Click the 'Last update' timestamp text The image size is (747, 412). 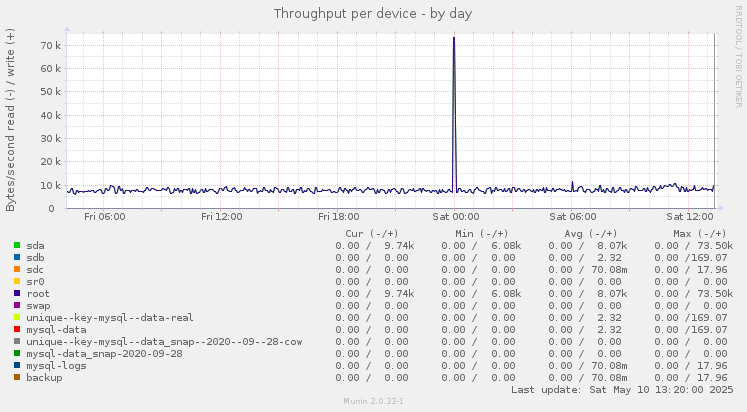point(622,390)
